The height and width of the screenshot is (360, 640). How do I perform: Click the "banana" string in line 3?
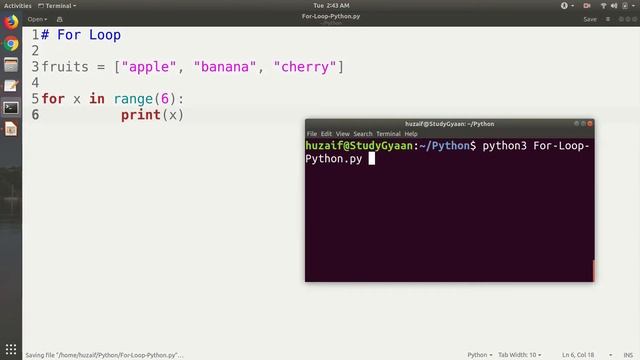[x=225, y=67]
